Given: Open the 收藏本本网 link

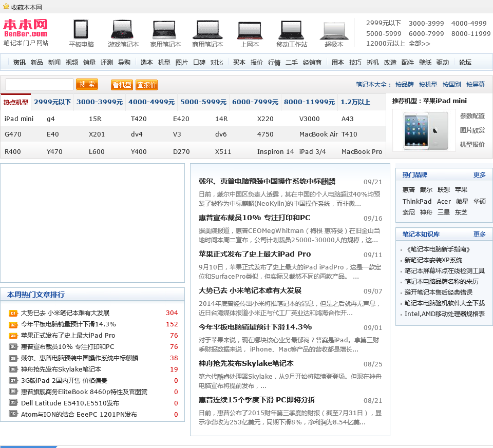Looking at the screenshot, I should [26, 7].
